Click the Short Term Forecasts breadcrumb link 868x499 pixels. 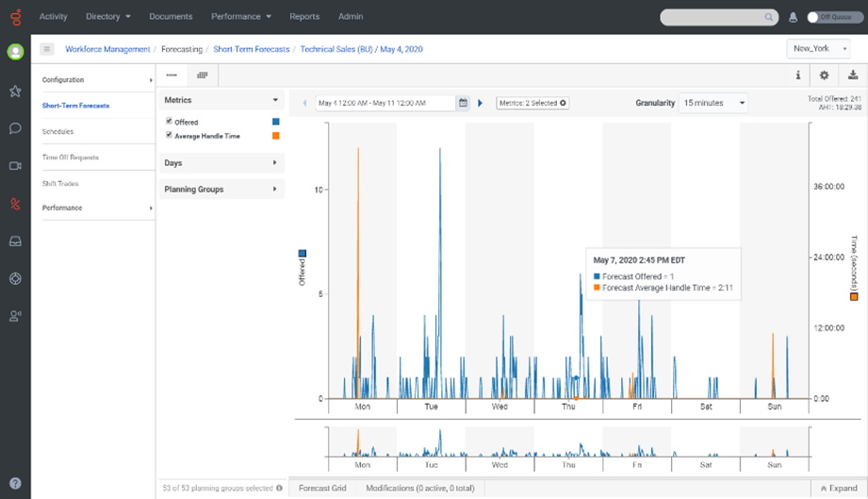(x=251, y=49)
